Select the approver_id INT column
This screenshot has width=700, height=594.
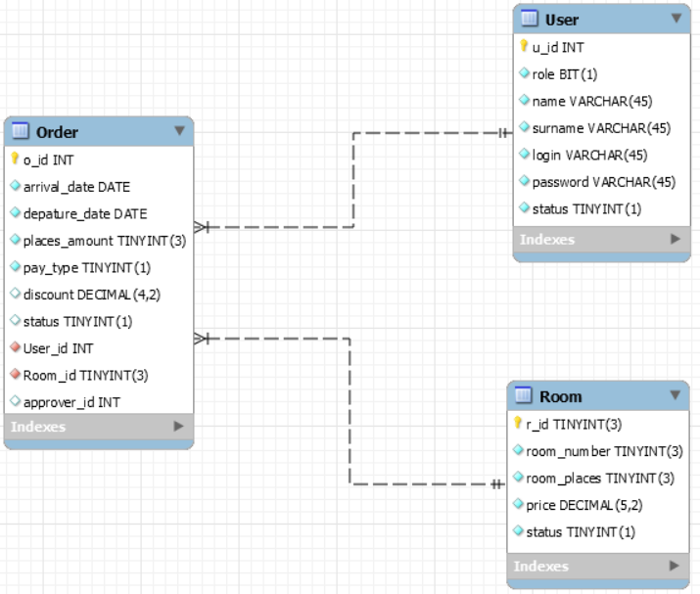71,401
